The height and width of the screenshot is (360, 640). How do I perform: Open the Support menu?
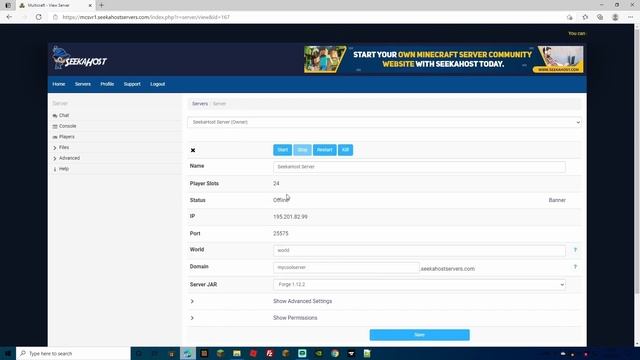(x=132, y=84)
